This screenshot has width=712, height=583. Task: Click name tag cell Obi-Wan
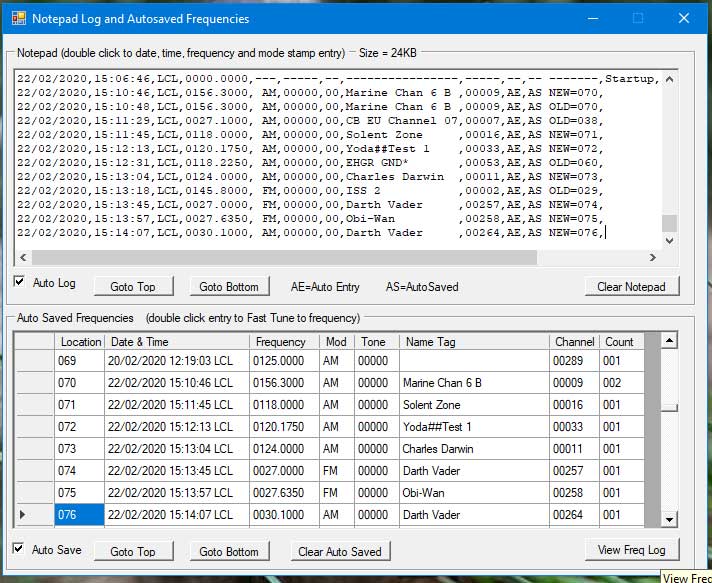tap(474, 493)
